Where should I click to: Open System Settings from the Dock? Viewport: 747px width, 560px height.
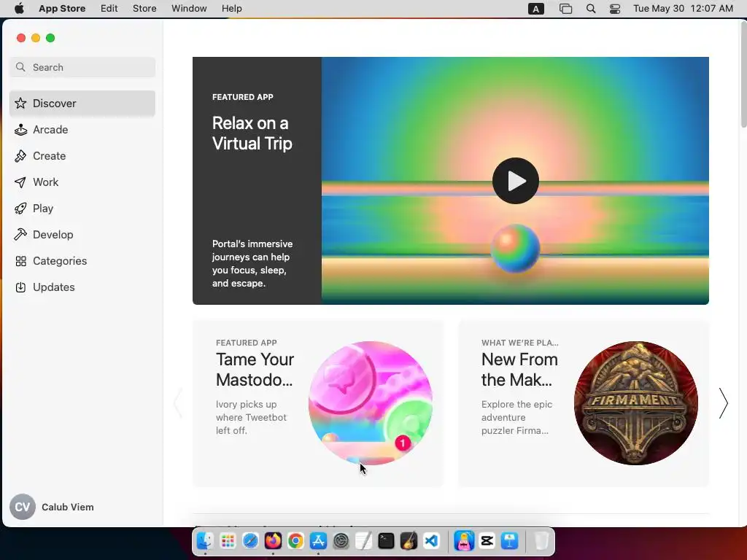tap(341, 541)
